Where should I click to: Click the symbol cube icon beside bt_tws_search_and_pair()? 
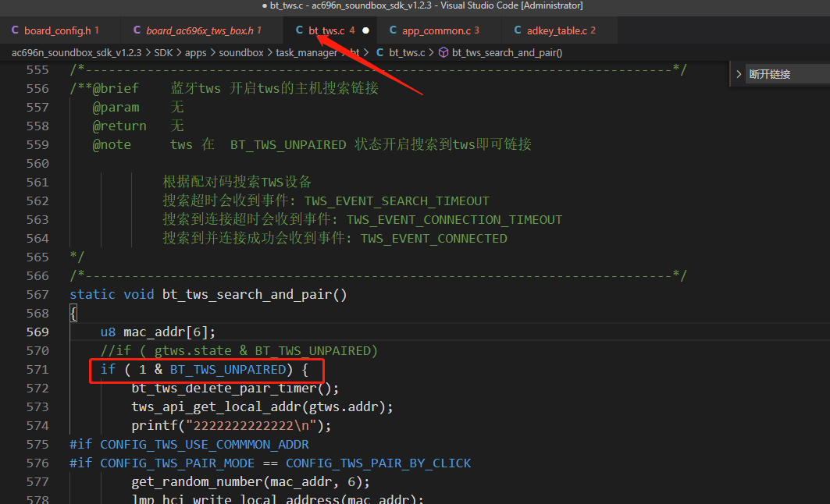pyautogui.click(x=443, y=52)
